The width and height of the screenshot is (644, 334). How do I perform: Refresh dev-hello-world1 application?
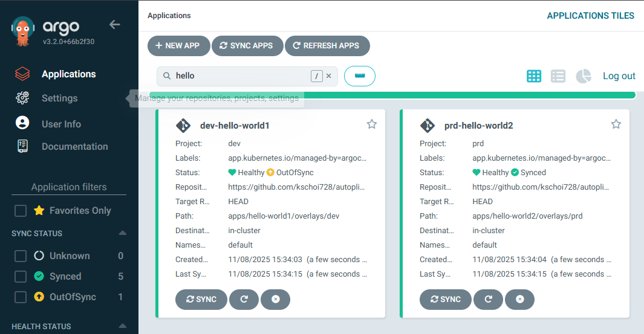pyautogui.click(x=244, y=300)
